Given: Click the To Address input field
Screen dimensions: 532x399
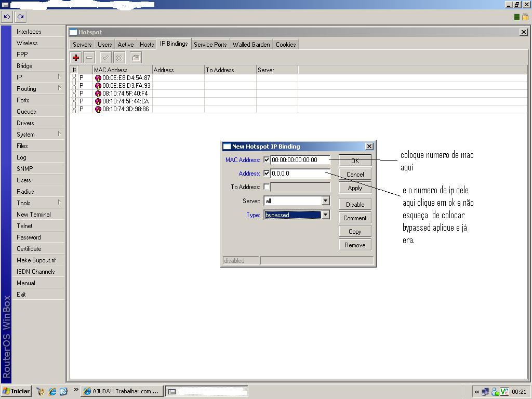Looking at the screenshot, I should (300, 187).
